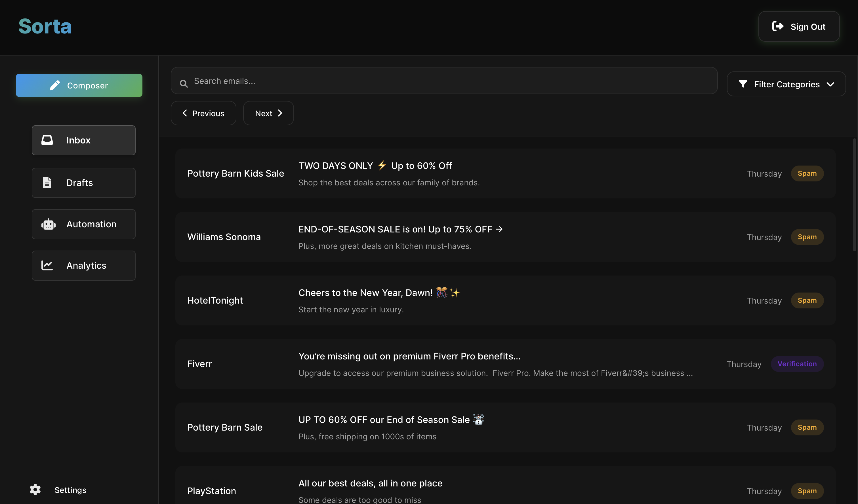Go to the Previous page

pyautogui.click(x=203, y=113)
